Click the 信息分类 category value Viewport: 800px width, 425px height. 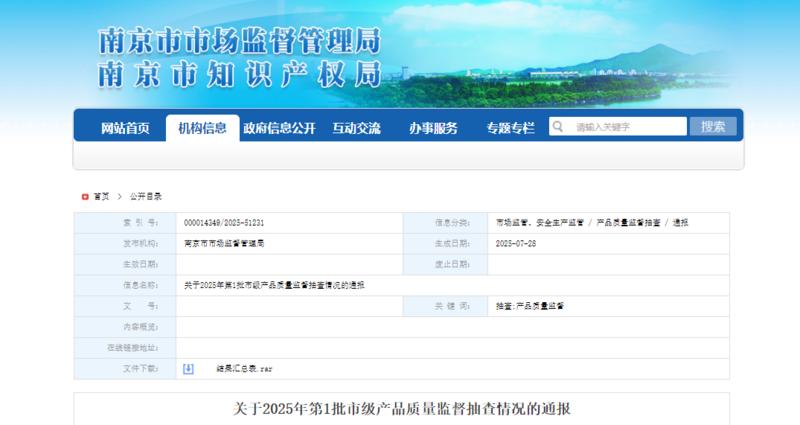click(592, 223)
